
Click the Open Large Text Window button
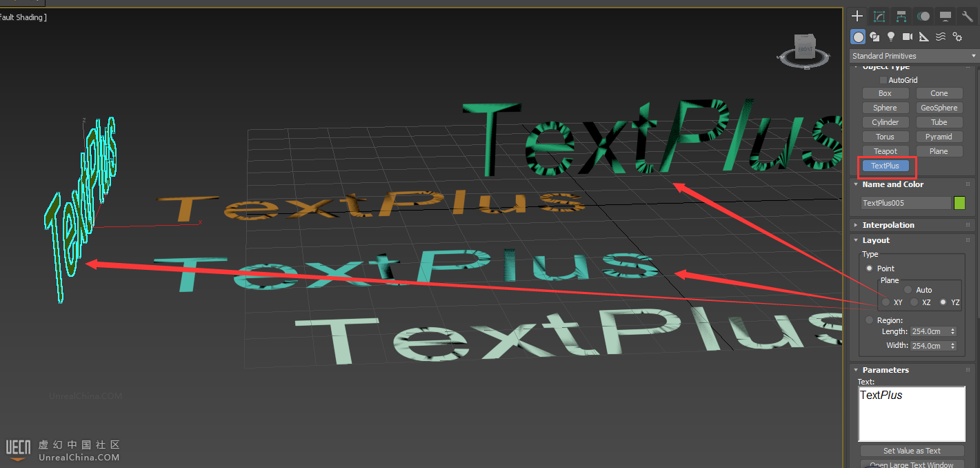[x=912, y=464]
